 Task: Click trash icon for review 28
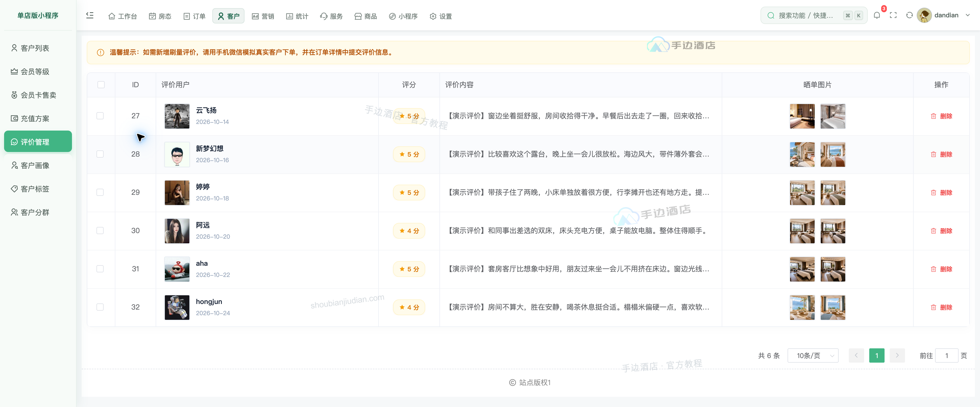tap(933, 154)
